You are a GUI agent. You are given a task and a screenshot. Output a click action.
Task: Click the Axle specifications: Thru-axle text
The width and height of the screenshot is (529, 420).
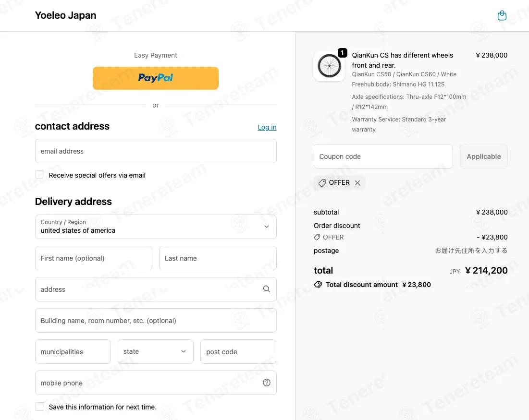409,102
